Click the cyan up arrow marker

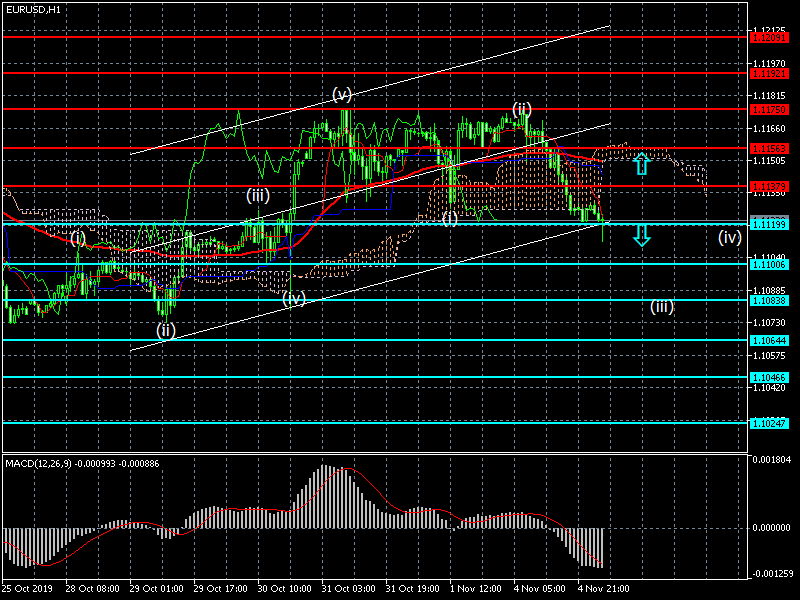(x=642, y=164)
